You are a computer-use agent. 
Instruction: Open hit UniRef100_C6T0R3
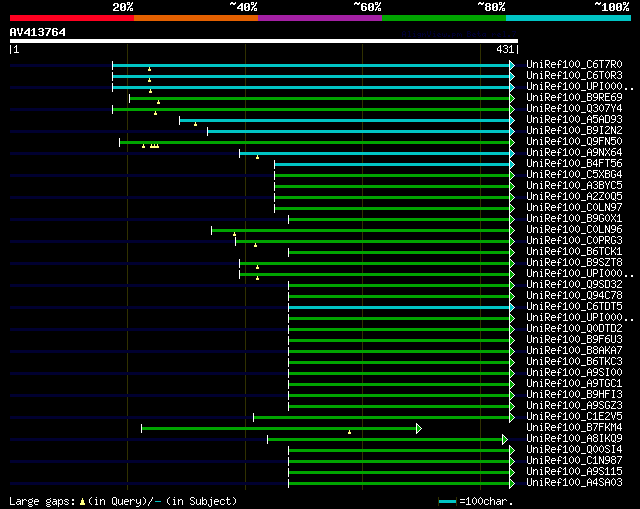pos(574,76)
